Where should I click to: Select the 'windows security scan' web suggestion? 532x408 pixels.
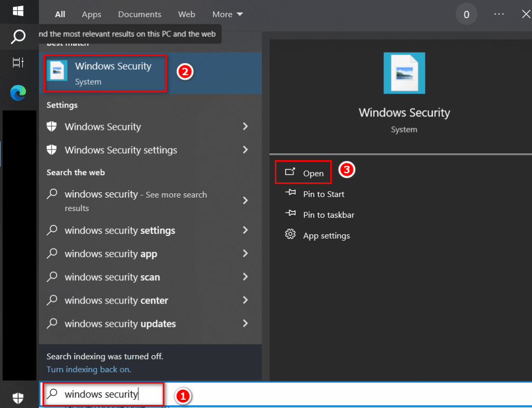click(150, 277)
